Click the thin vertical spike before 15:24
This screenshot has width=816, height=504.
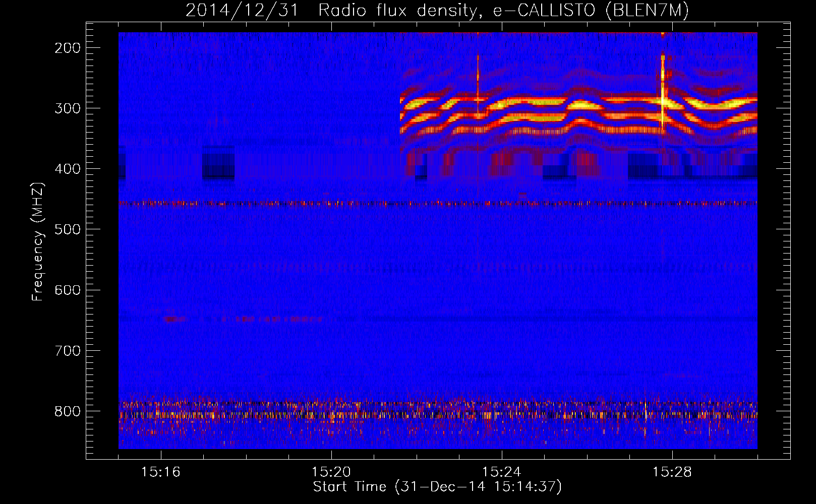coord(478,85)
